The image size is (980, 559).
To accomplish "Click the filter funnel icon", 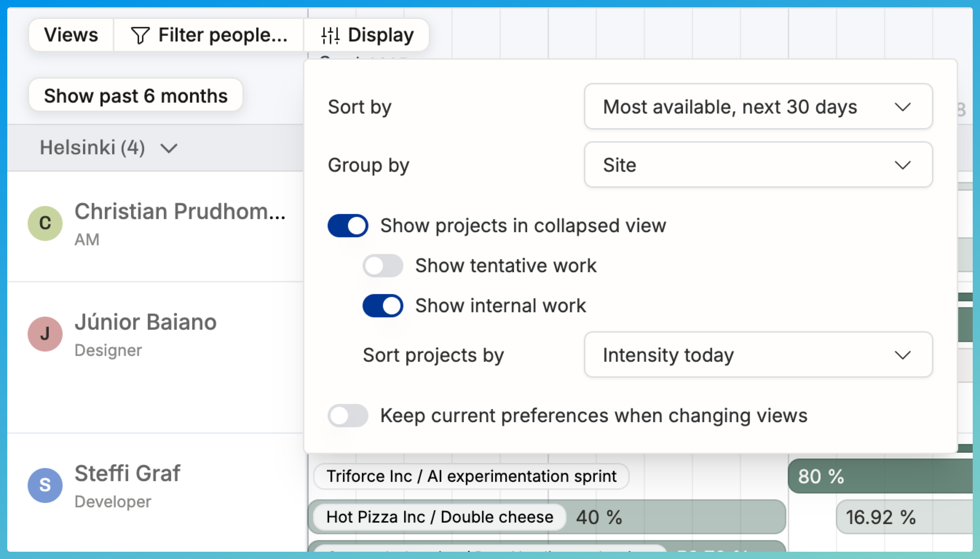I will (x=140, y=35).
